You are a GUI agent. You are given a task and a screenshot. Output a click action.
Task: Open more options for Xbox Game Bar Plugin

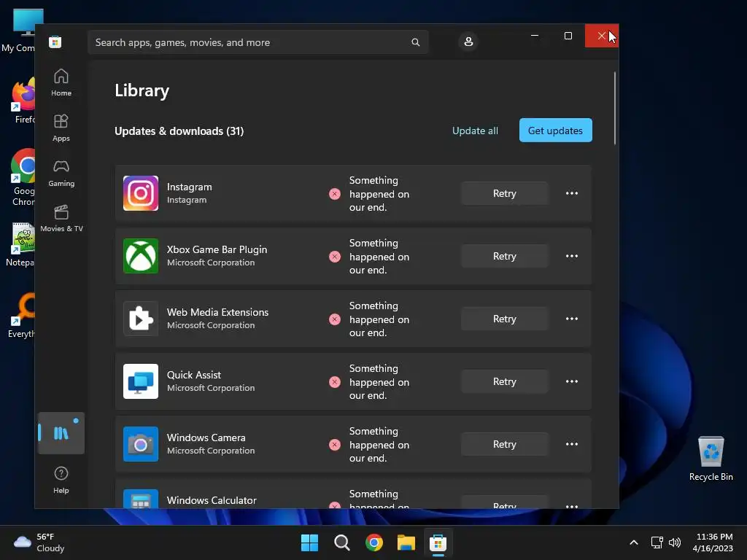[572, 256]
